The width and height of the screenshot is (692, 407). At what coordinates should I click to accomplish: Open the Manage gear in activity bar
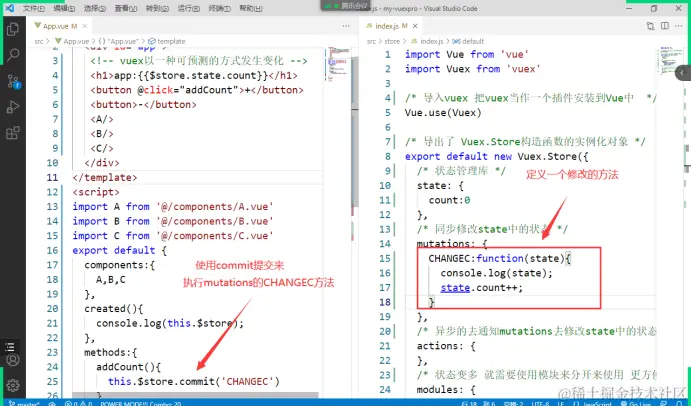(13, 385)
